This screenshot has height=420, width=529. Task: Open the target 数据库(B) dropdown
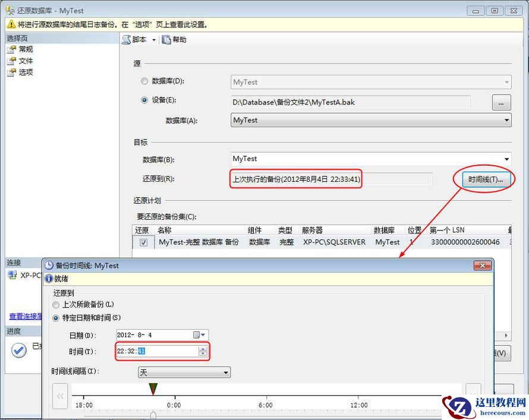point(371,159)
